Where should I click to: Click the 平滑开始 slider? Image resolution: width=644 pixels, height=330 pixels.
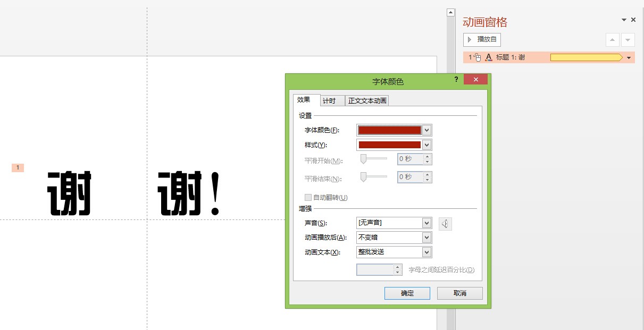(x=374, y=159)
